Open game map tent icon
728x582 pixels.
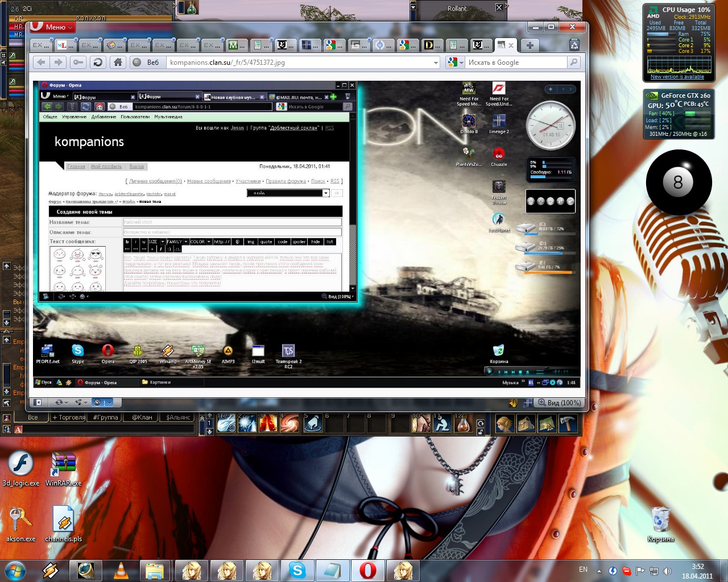click(x=547, y=423)
